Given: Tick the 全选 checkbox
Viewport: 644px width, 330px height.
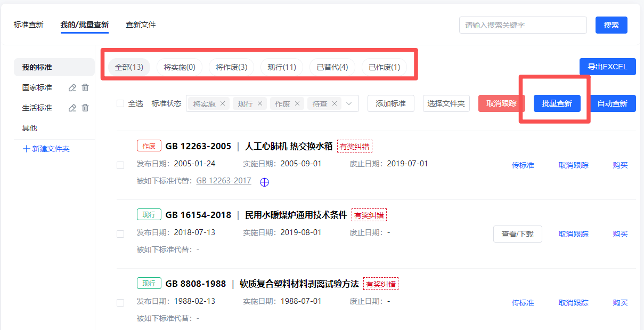Looking at the screenshot, I should point(120,103).
